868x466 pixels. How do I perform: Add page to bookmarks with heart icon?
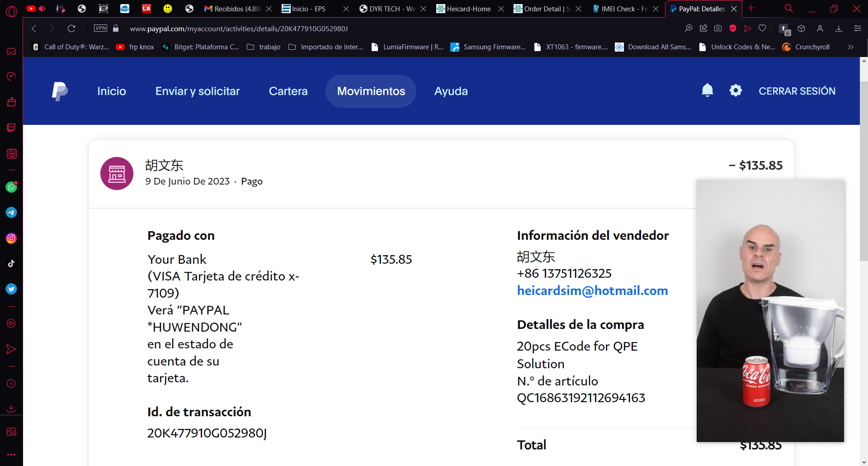coord(762,28)
